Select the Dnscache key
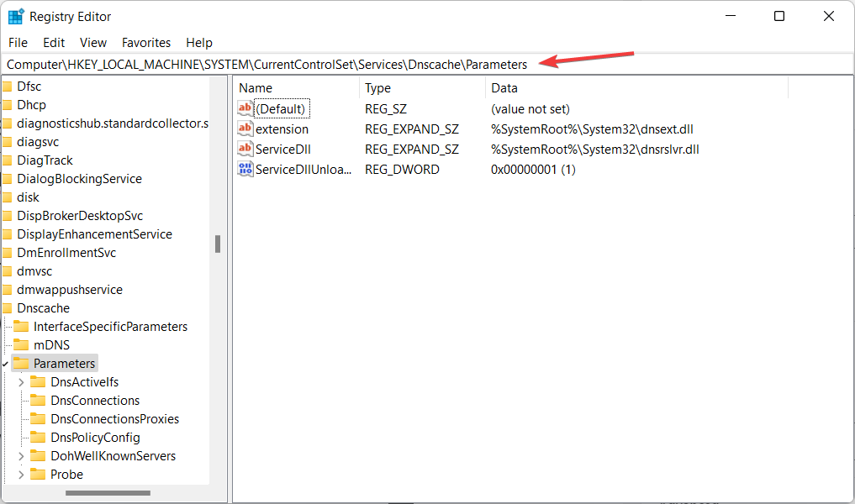The width and height of the screenshot is (855, 504). (x=43, y=308)
